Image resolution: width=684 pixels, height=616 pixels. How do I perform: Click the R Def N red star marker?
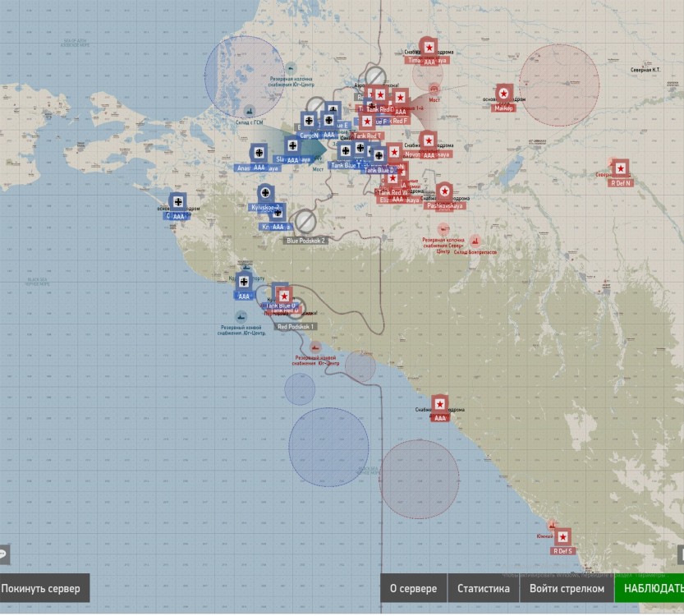pyautogui.click(x=620, y=168)
